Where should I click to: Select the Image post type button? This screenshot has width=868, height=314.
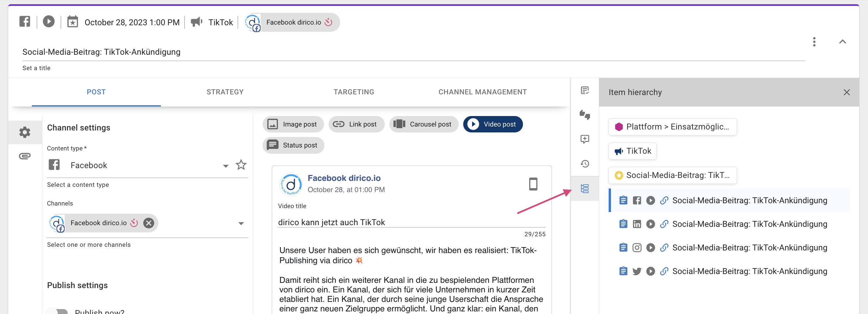293,124
